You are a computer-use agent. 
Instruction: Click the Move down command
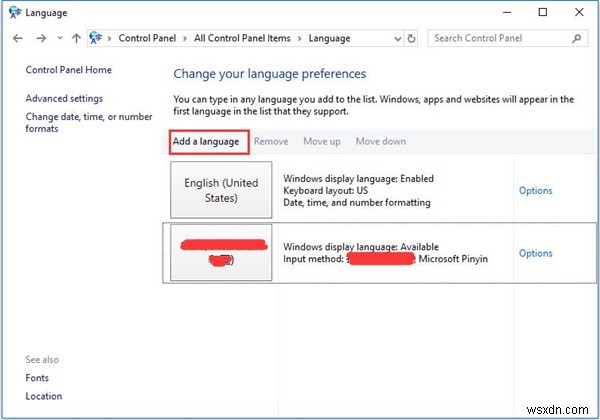click(381, 142)
